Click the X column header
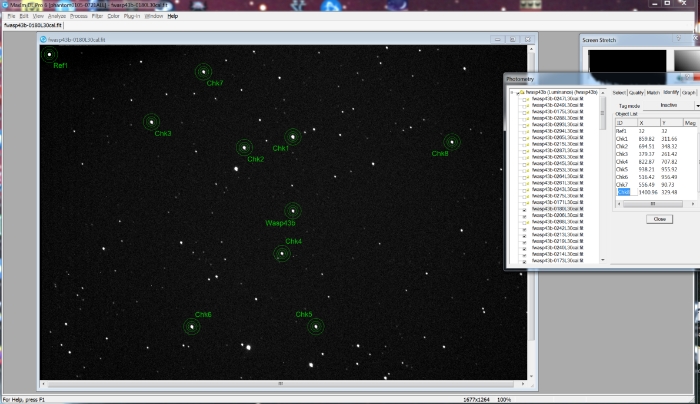The width and height of the screenshot is (700, 404). (x=640, y=122)
